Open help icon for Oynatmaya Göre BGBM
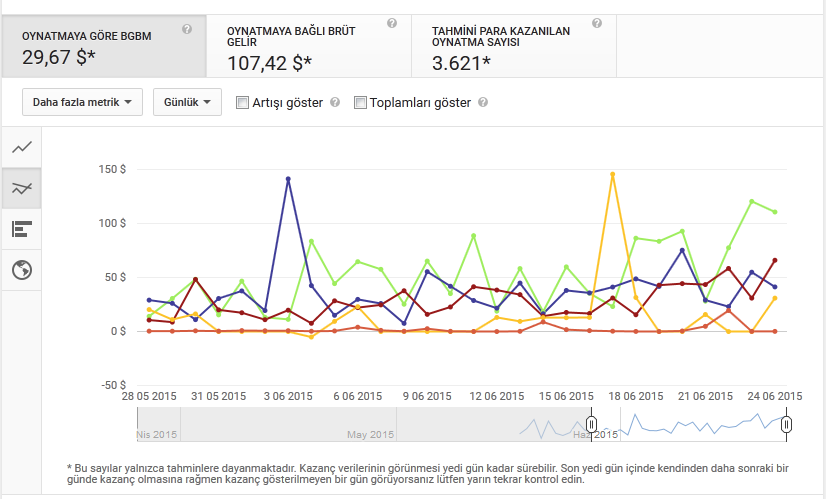The width and height of the screenshot is (826, 499). tap(187, 29)
